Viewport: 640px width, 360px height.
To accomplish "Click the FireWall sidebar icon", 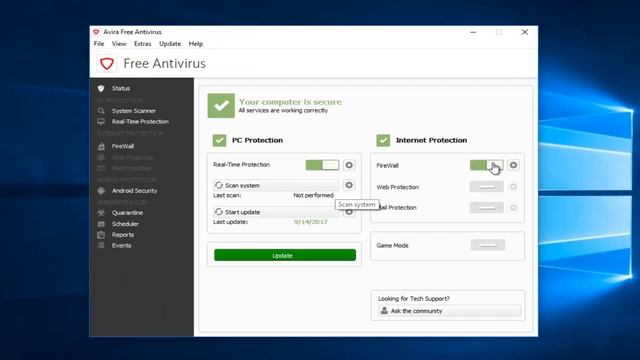I will (101, 146).
